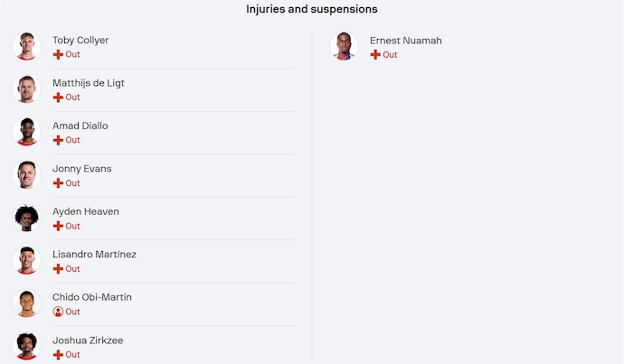Click the injury cross icon under Ayden Heaven
The width and height of the screenshot is (624, 364).
click(58, 227)
